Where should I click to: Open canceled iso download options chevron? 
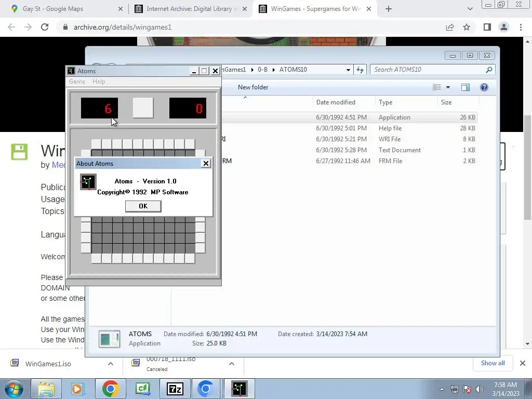pos(232,364)
